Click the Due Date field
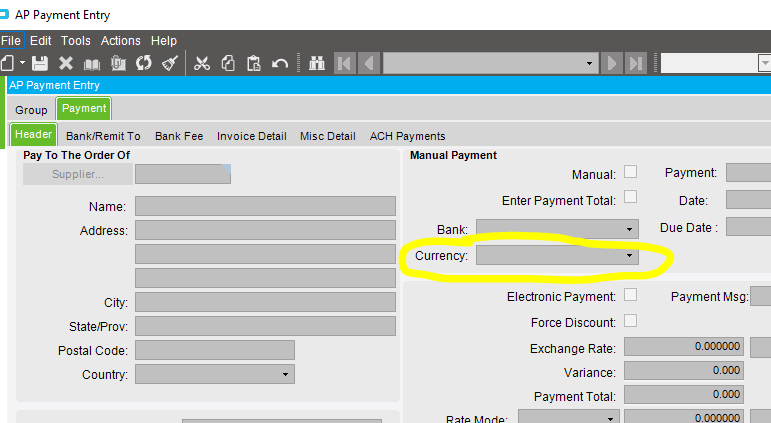Screen dimensions: 771x423 tap(748, 227)
